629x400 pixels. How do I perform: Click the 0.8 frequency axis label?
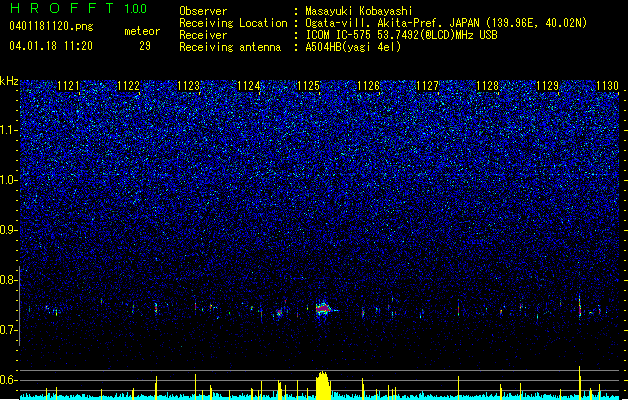(9, 280)
